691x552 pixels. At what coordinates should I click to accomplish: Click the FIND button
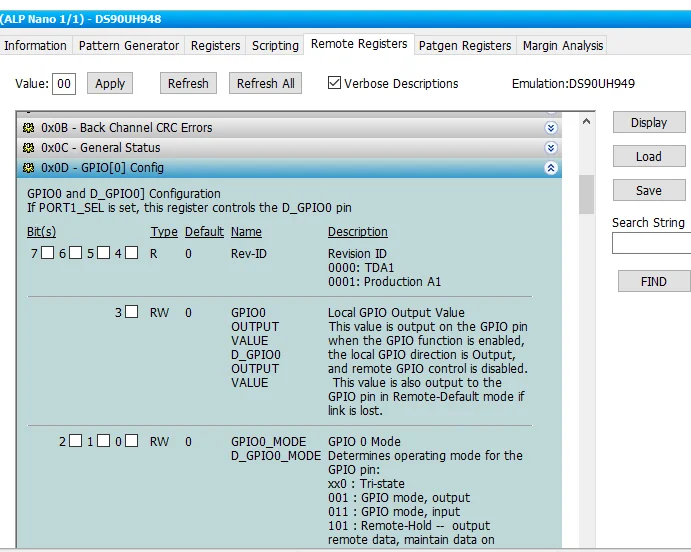point(654,281)
